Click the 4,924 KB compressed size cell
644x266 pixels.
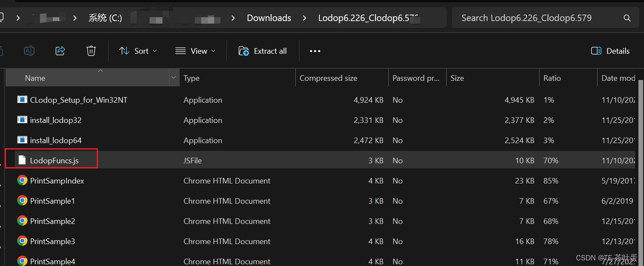[x=368, y=100]
